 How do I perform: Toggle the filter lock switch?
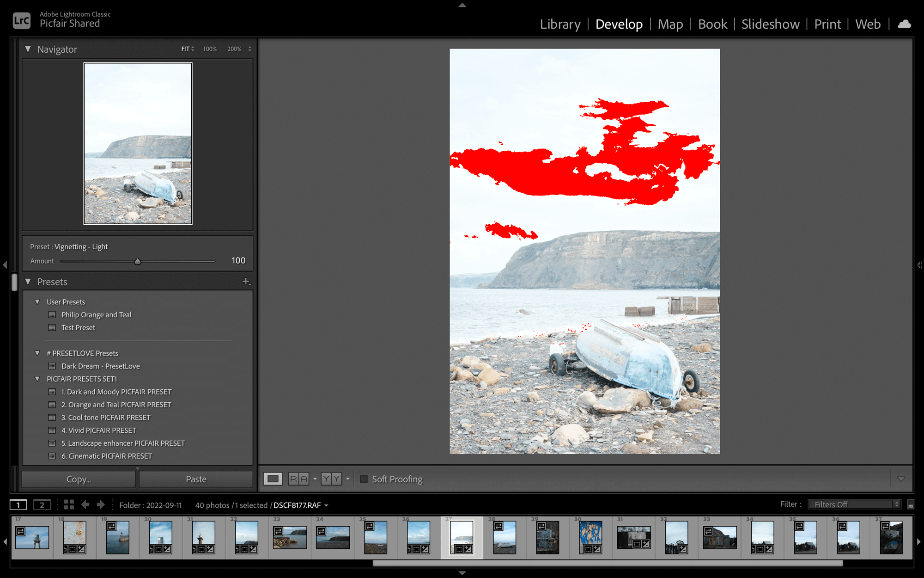tap(911, 504)
